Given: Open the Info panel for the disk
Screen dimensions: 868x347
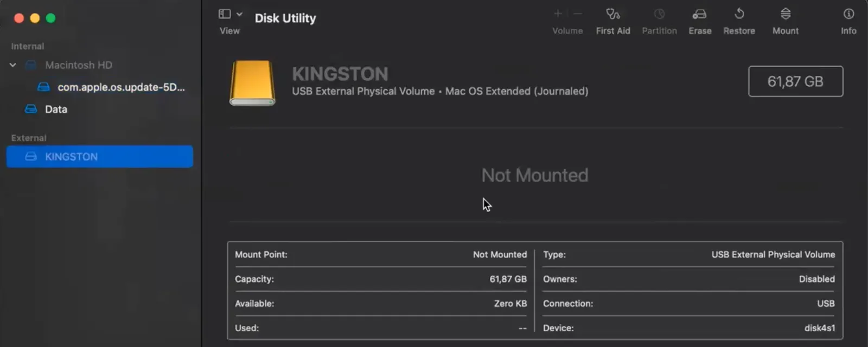Looking at the screenshot, I should tap(848, 14).
